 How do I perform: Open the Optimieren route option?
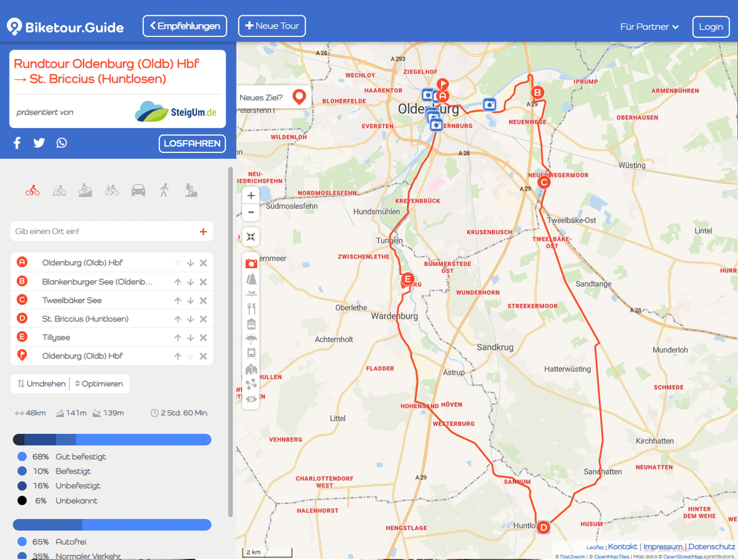pyautogui.click(x=99, y=384)
